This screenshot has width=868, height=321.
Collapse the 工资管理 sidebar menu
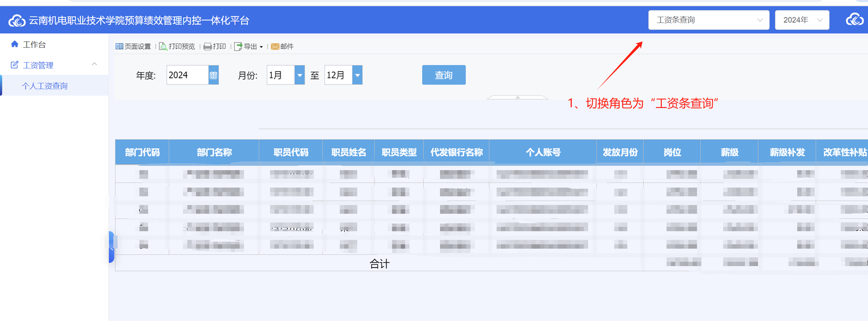click(x=94, y=65)
